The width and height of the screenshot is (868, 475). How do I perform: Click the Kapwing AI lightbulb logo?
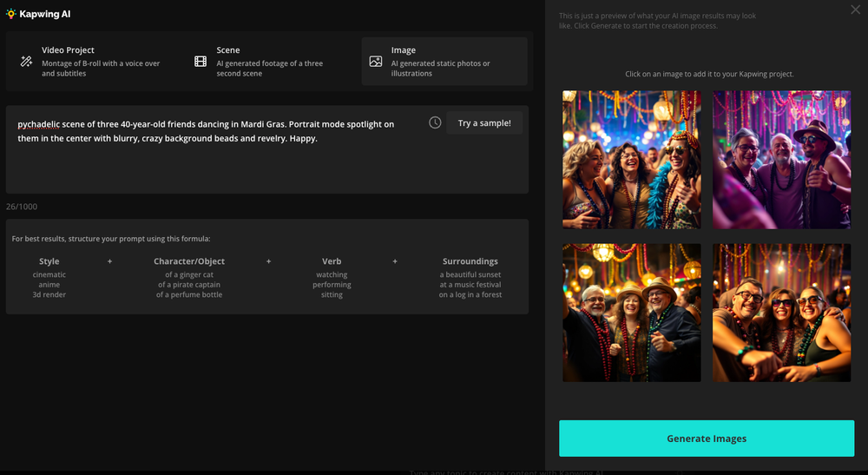[10, 14]
